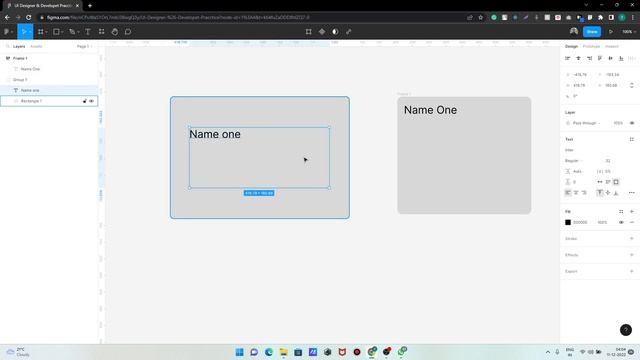
Task: Open the Figma main menu
Action: (x=7, y=31)
